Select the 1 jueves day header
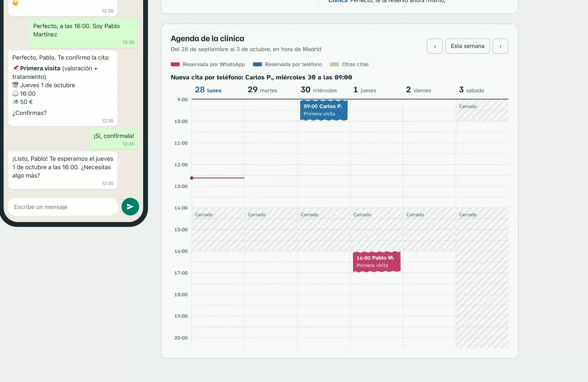588x382 pixels. [365, 90]
